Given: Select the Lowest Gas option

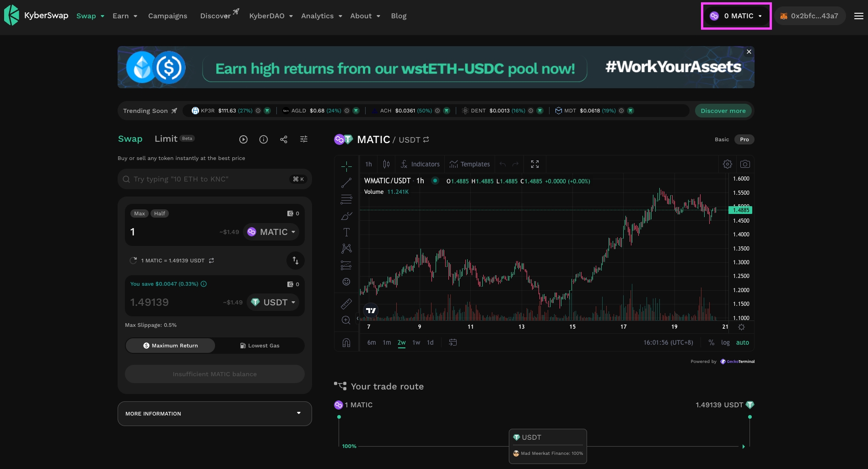Looking at the screenshot, I should (x=259, y=346).
